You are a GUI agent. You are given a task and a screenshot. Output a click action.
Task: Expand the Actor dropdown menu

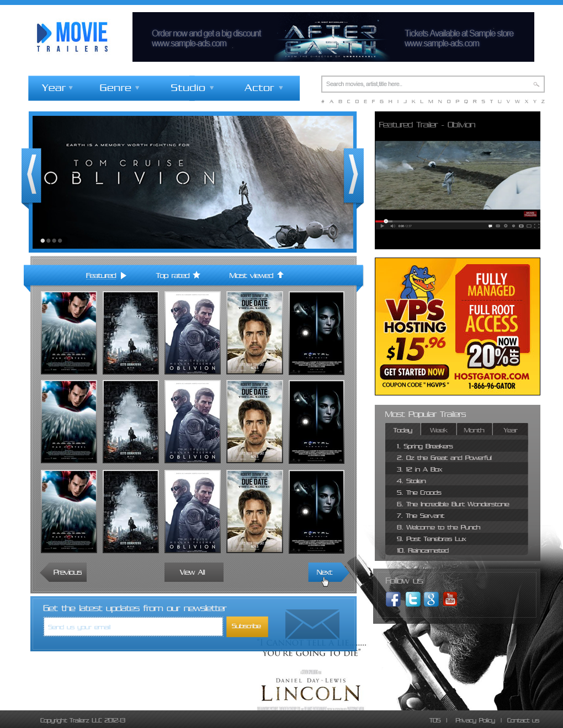coord(264,88)
